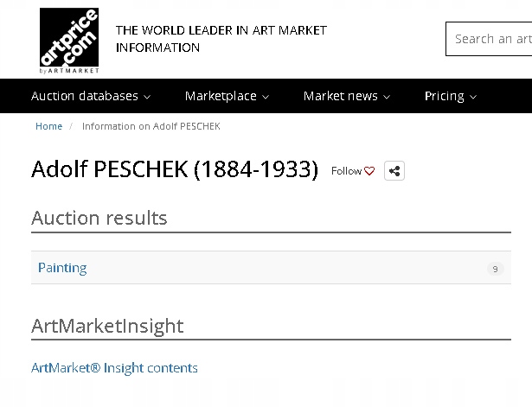Expand the chevron next to Market news
532x407 pixels.
(x=387, y=97)
